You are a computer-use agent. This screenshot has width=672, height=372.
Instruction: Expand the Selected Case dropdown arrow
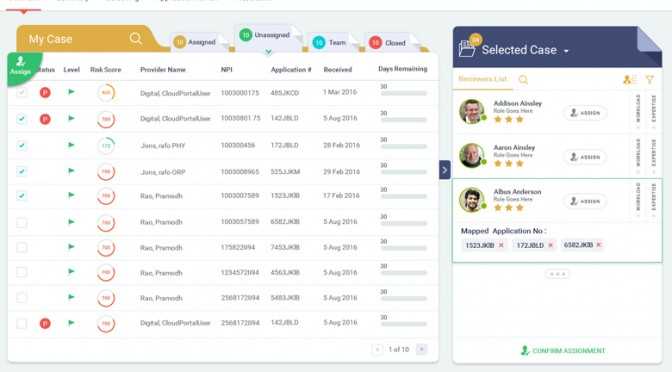point(566,51)
